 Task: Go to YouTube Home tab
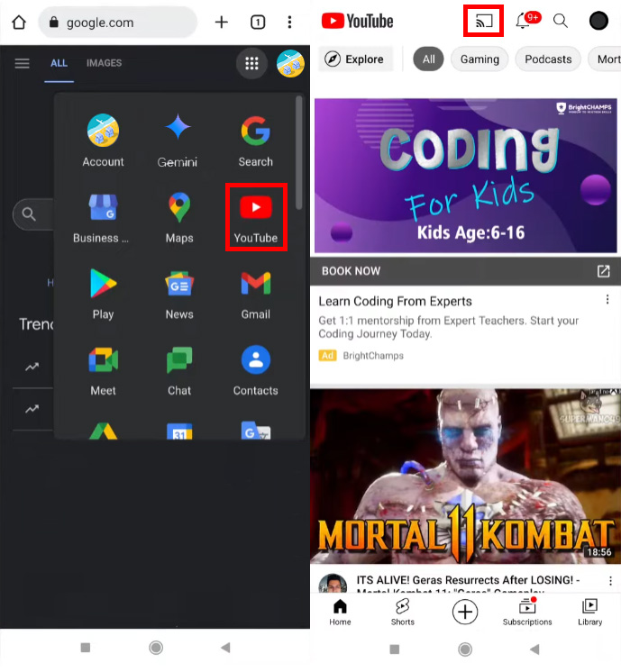pyautogui.click(x=340, y=612)
